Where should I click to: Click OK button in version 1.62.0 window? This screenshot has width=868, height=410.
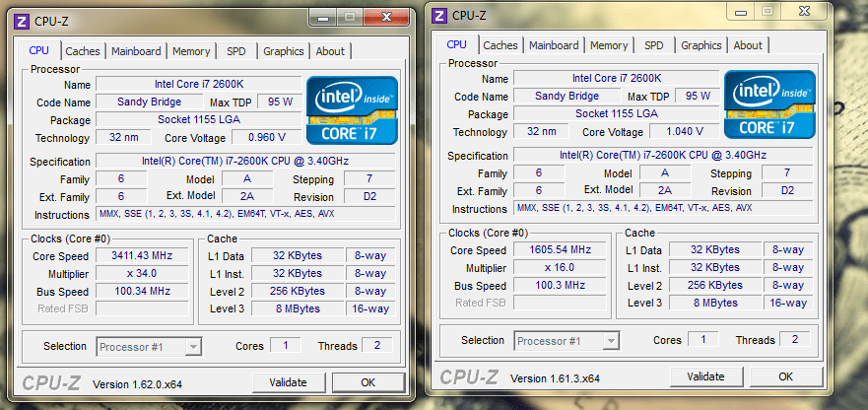point(368,382)
